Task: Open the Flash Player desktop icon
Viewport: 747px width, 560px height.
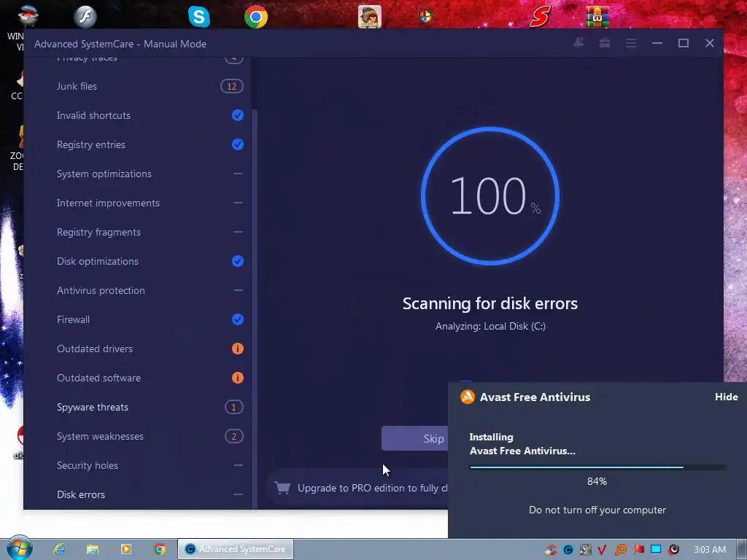Action: tap(85, 17)
